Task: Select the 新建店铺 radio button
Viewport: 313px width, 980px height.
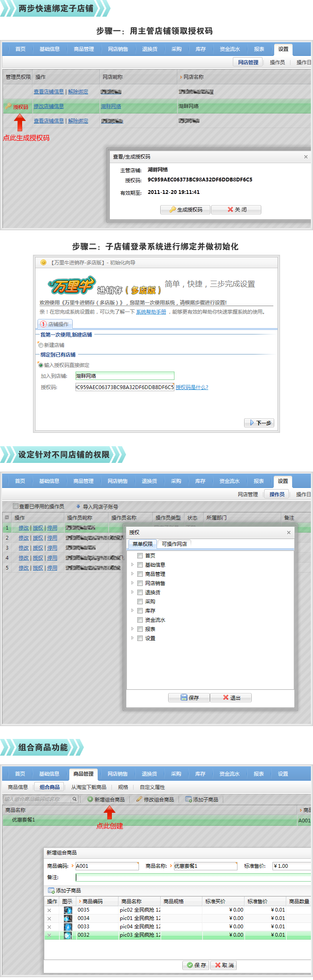Action: pyautogui.click(x=41, y=345)
